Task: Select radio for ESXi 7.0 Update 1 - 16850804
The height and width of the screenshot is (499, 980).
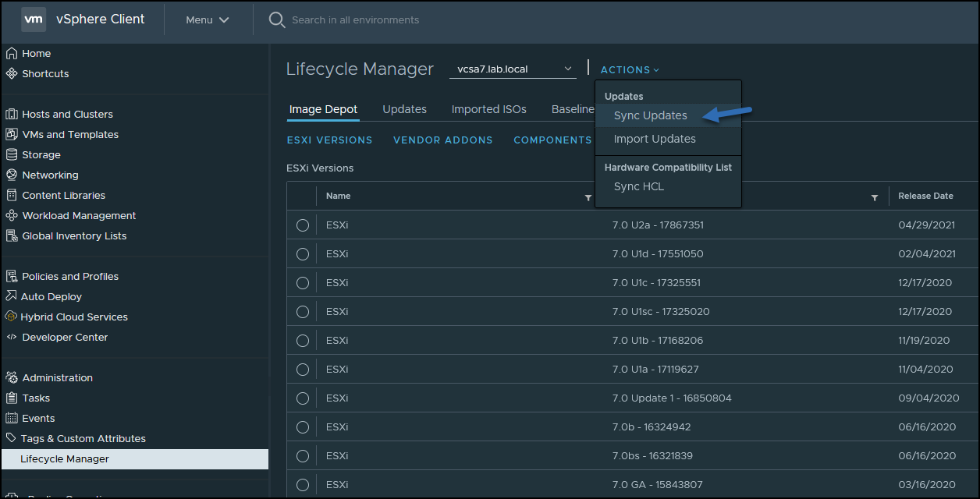Action: coord(303,398)
